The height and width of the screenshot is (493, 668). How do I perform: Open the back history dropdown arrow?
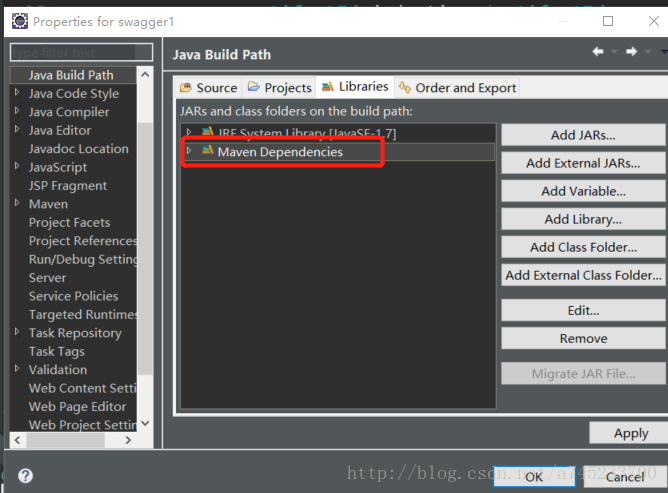[x=614, y=52]
